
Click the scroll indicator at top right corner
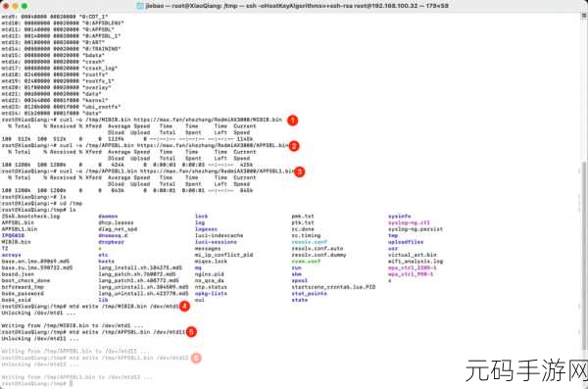tap(584, 16)
